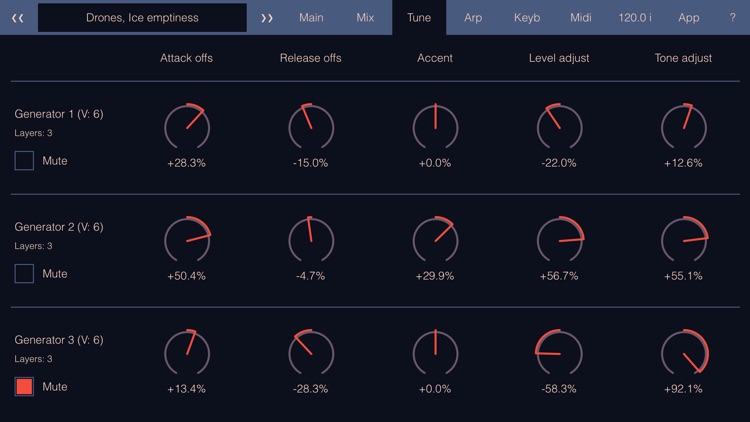Click Generator 1 Release offs knob

pos(311,127)
